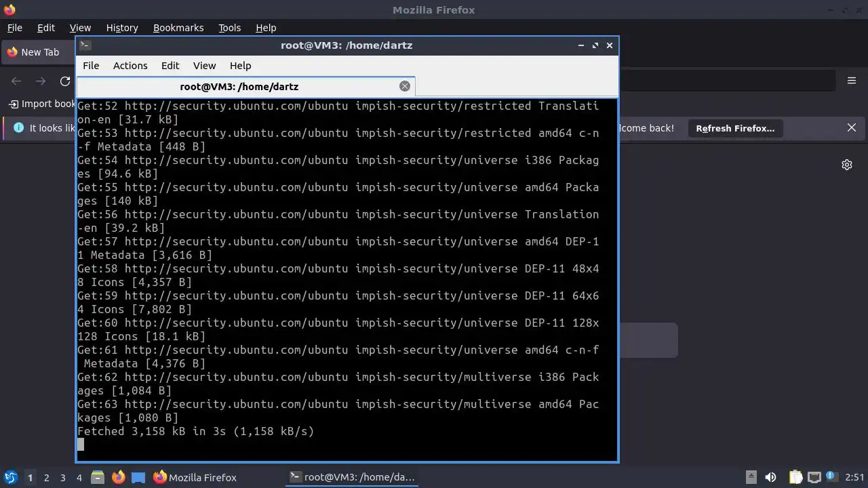The image size is (868, 488).
Task: Switch to workspace 1
Action: (30, 477)
